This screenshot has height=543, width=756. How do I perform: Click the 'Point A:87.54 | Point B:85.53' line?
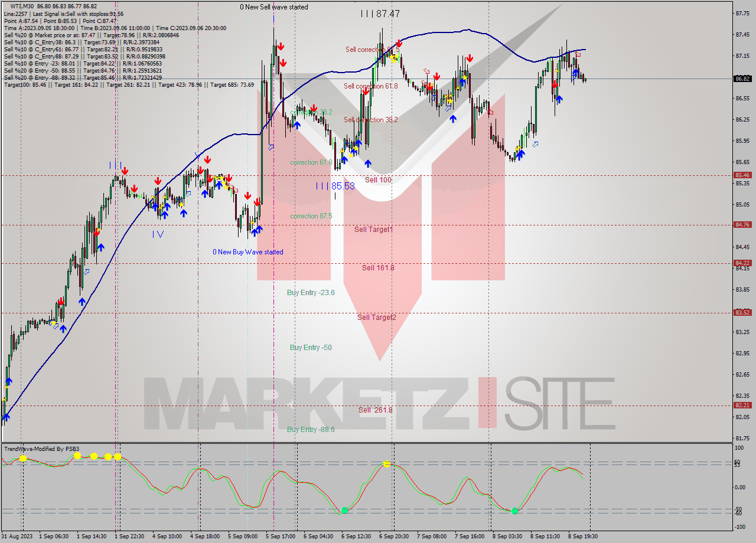(60, 21)
